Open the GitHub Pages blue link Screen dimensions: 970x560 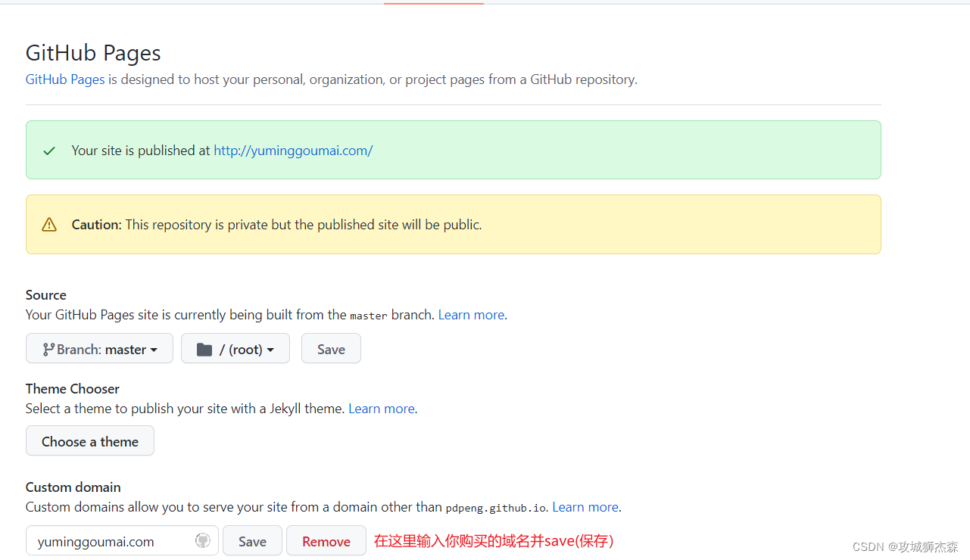(65, 79)
